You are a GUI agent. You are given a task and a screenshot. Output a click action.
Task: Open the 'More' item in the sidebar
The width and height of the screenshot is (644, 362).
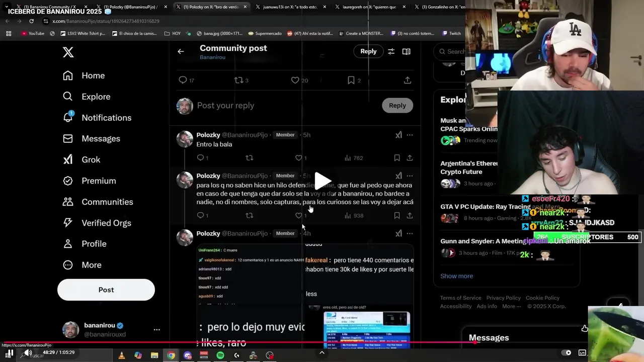pyautogui.click(x=83, y=265)
